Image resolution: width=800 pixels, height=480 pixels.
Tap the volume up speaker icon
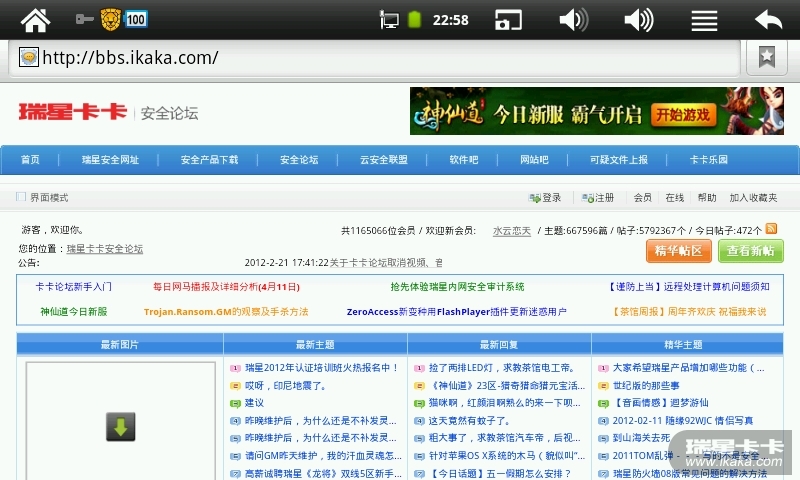pos(639,20)
